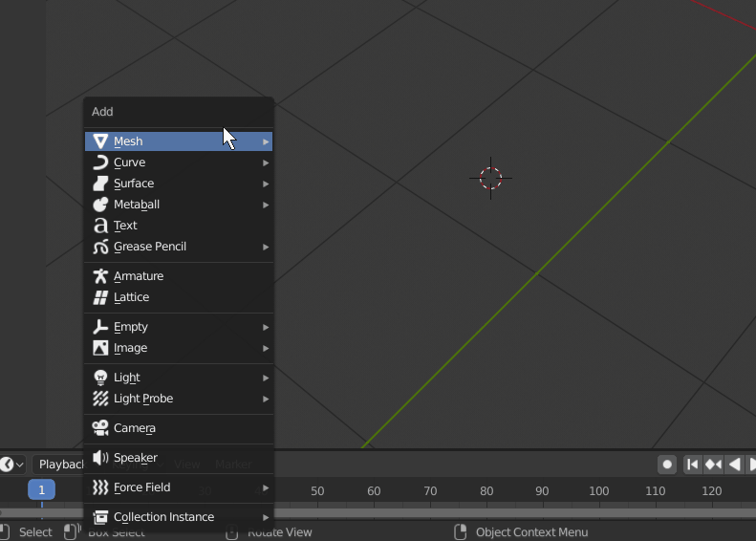Screen dimensions: 756x541
Task: Expand the Metaball submenu arrow
Action: pos(266,205)
